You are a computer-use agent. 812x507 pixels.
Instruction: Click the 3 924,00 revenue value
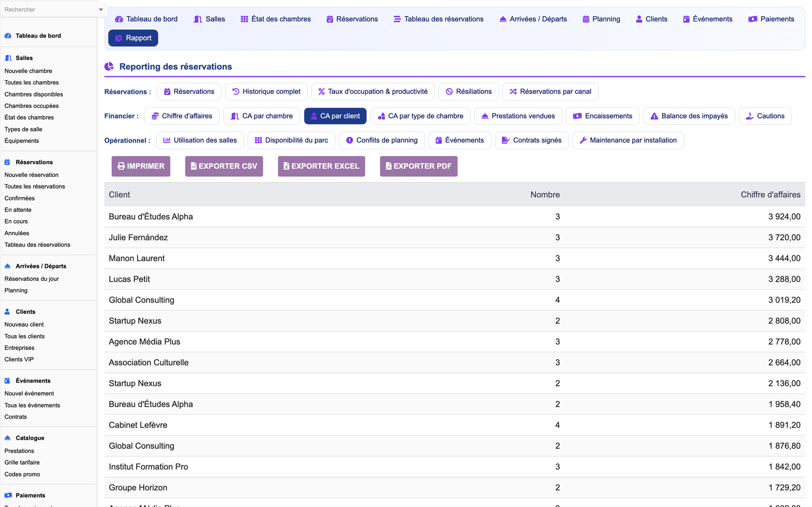click(x=784, y=217)
